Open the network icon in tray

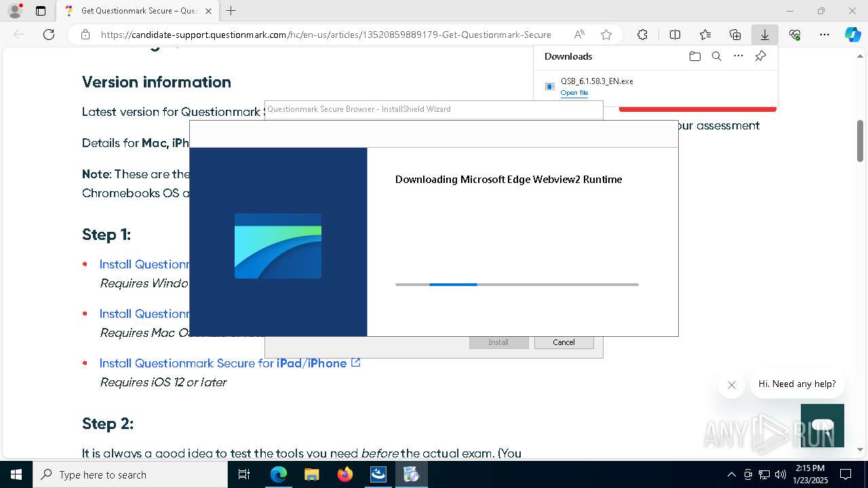point(764,474)
